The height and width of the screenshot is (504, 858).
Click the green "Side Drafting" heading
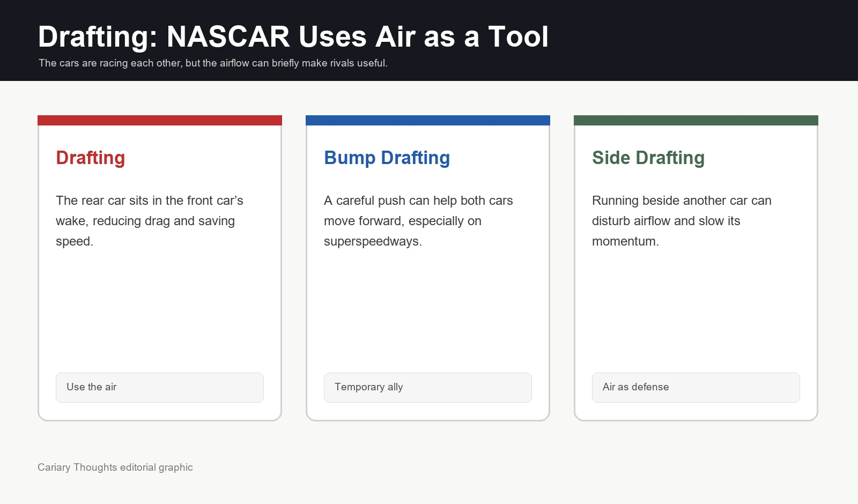(648, 158)
